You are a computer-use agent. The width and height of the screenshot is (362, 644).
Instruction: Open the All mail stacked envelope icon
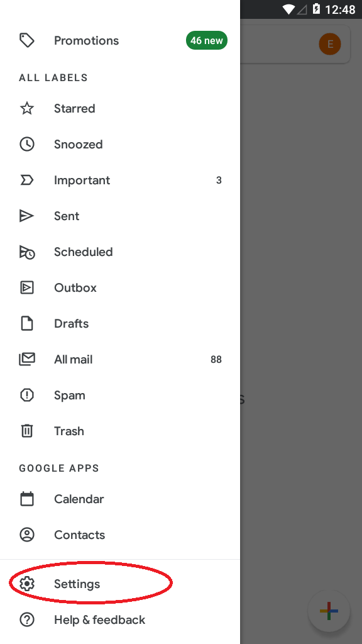[x=27, y=359]
